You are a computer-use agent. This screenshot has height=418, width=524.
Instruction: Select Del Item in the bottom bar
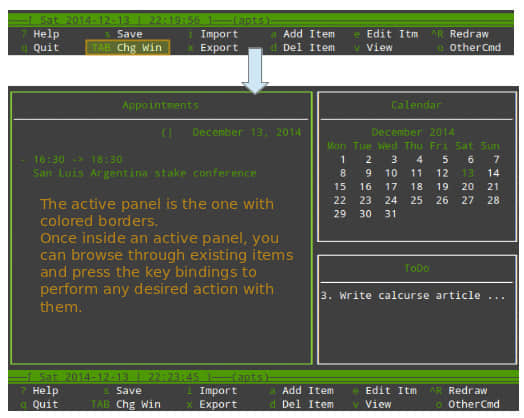pyautogui.click(x=308, y=404)
